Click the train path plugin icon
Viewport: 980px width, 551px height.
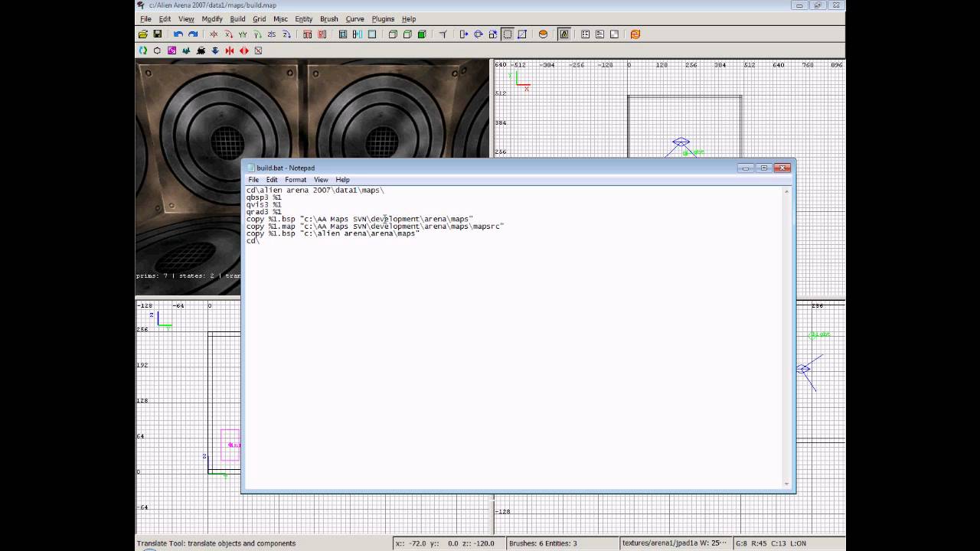tap(201, 51)
